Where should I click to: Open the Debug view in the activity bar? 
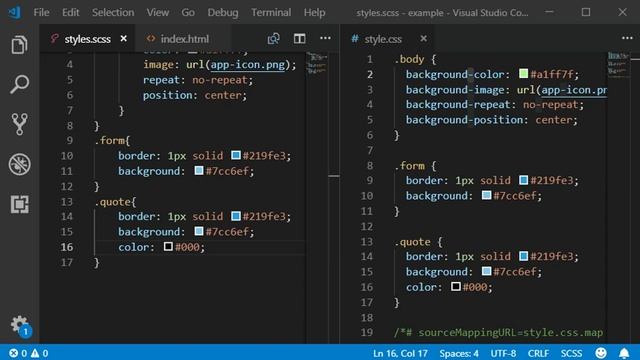[19, 164]
